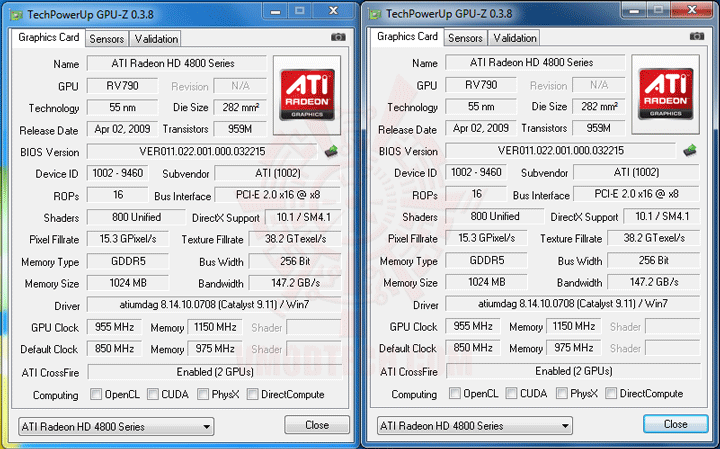Screen dimensions: 720x449
Task: Click ATI CrossFire Enabled field in right window
Action: coord(573,371)
